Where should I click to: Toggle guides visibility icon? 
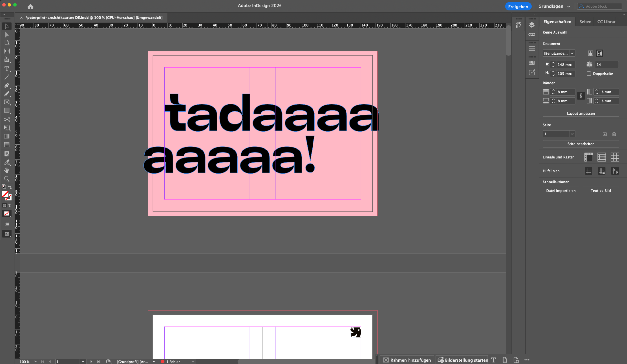588,171
